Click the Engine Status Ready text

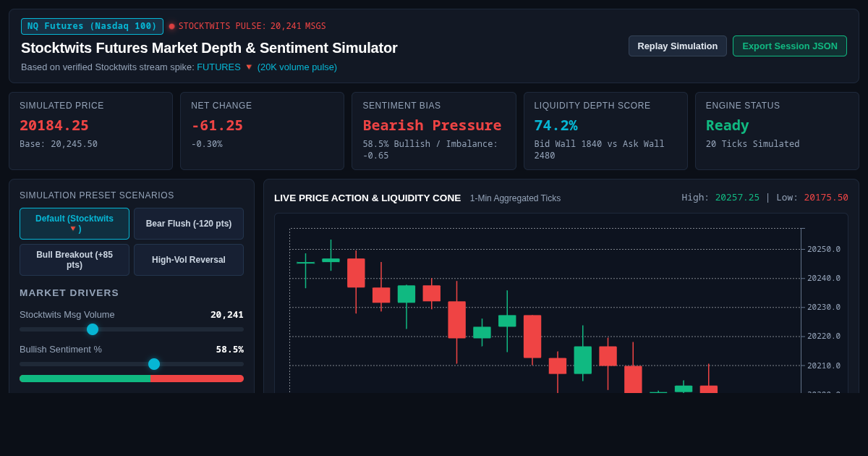tap(727, 125)
